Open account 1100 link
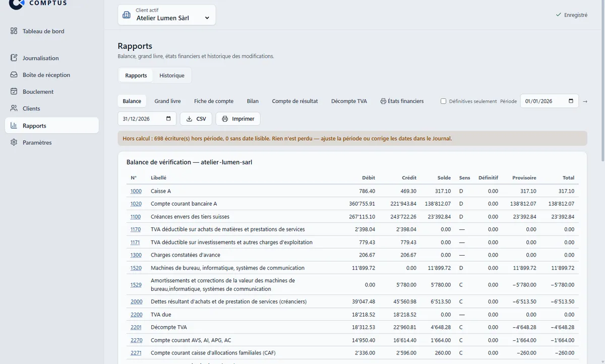This screenshot has height=364, width=605. (x=136, y=217)
